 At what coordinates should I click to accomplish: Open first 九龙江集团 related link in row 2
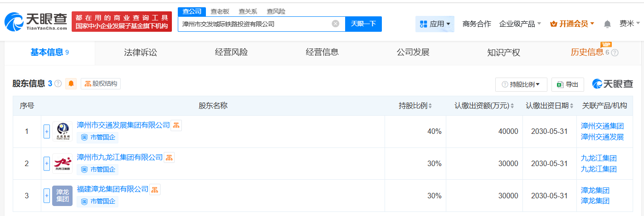click(599, 158)
